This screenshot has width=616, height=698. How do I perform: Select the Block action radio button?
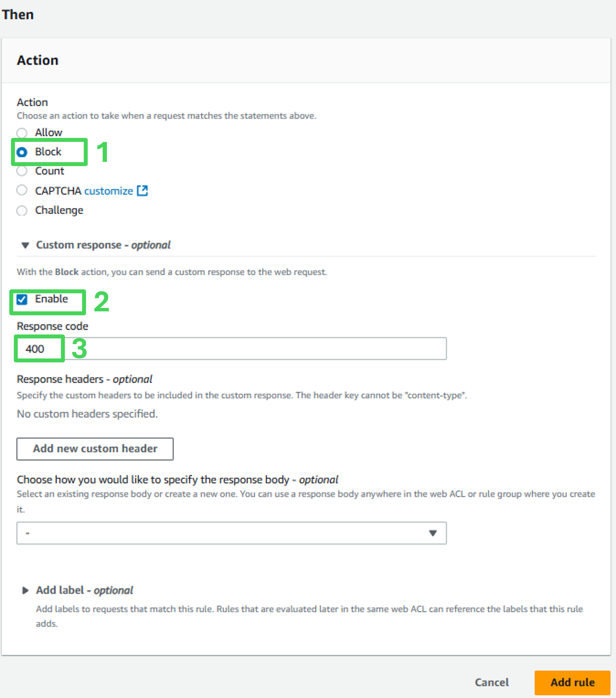22,152
